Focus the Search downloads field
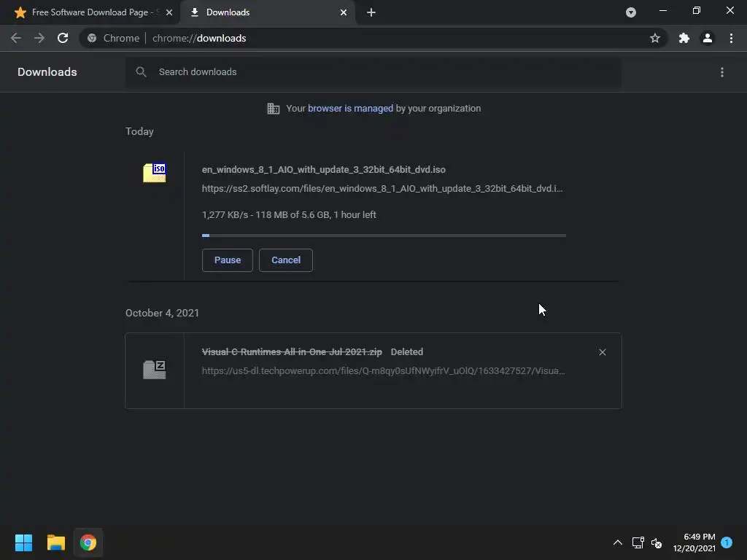The image size is (747, 560). point(373,72)
